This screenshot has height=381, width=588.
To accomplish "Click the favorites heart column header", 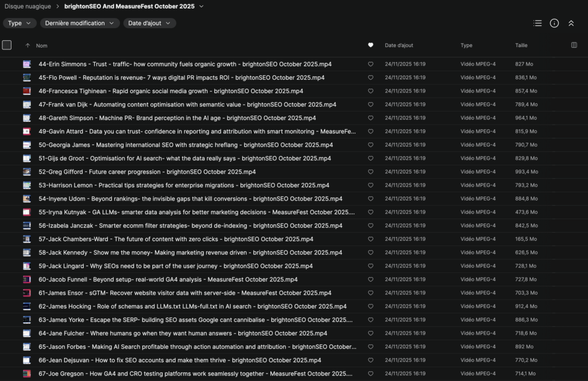I will click(x=370, y=45).
